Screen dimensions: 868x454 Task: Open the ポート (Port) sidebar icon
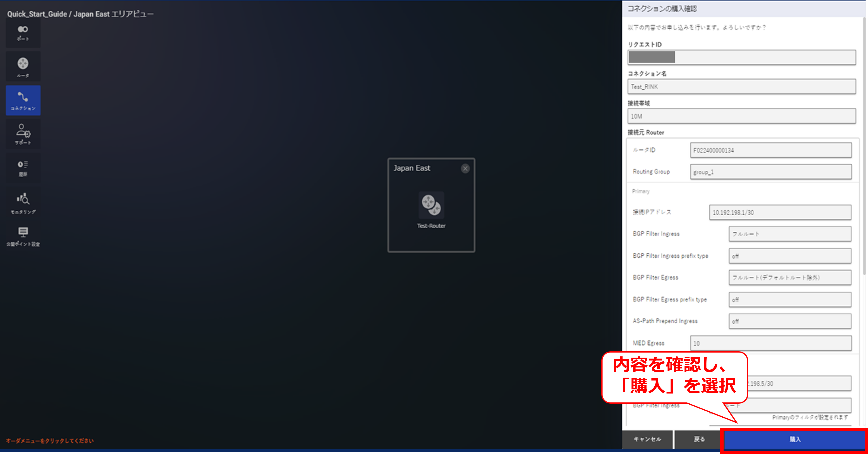click(x=23, y=33)
